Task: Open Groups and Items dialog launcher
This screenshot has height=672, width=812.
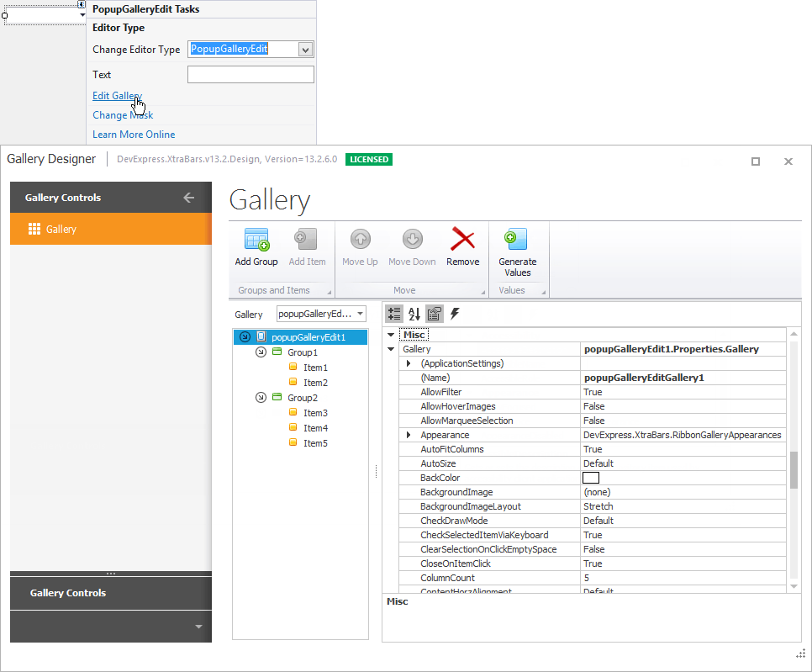Action: click(329, 292)
